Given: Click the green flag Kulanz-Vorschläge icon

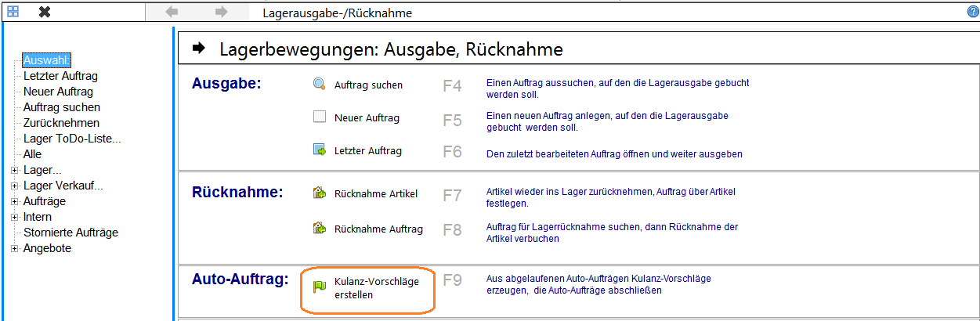Looking at the screenshot, I should click(x=319, y=287).
